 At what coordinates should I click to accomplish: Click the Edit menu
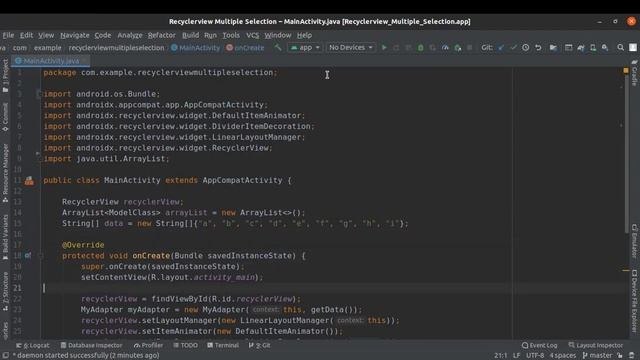27,36
